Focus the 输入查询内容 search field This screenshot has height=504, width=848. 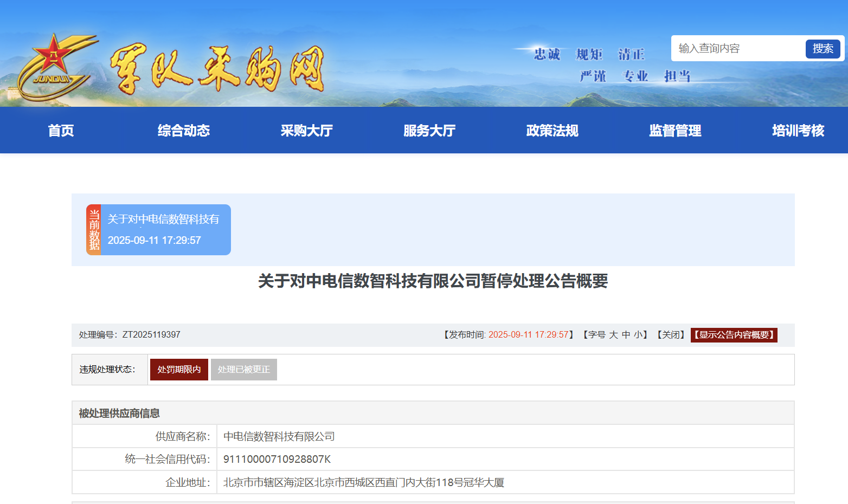click(738, 49)
